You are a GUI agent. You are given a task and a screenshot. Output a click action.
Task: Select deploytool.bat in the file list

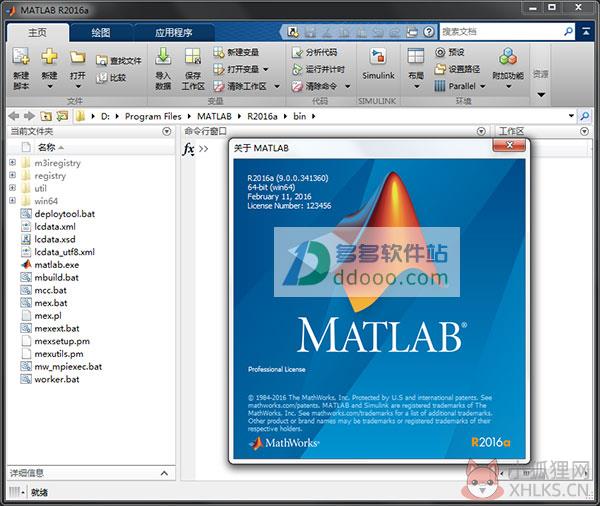tap(64, 214)
